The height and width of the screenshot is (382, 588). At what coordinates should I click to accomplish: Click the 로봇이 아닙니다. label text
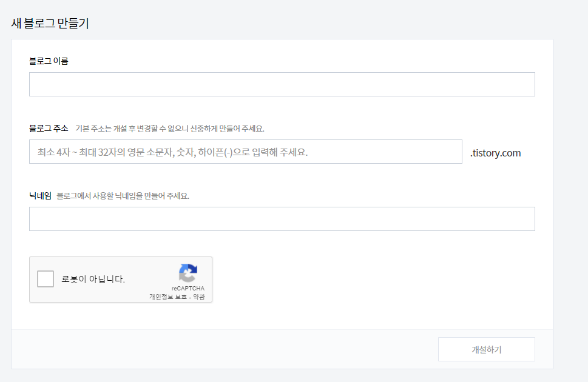click(93, 280)
